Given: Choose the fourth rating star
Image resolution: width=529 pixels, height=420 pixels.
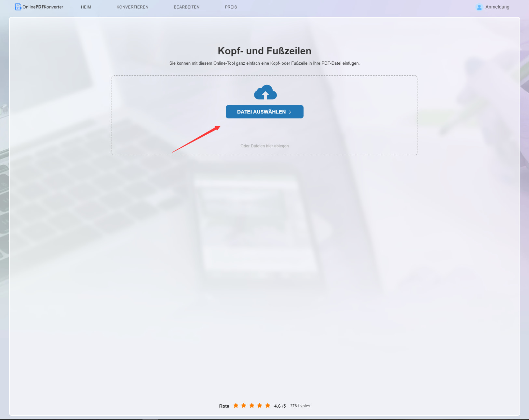Looking at the screenshot, I should tap(260, 405).
